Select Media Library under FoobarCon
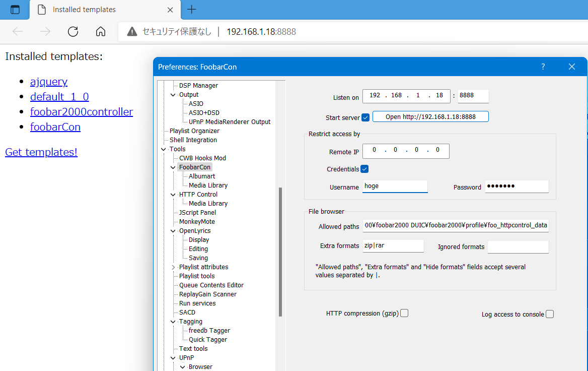The width and height of the screenshot is (588, 371). 208,185
